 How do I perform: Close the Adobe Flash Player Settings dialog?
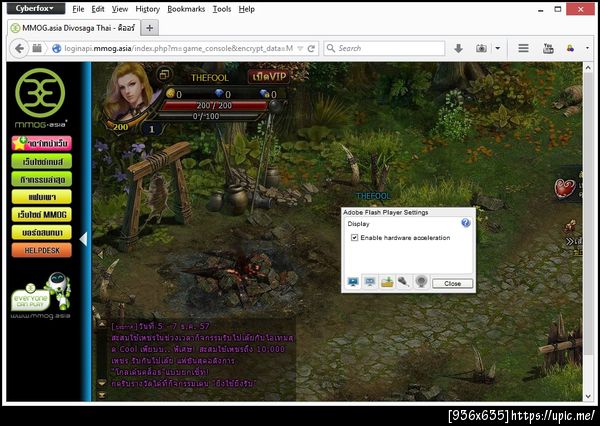click(x=452, y=283)
